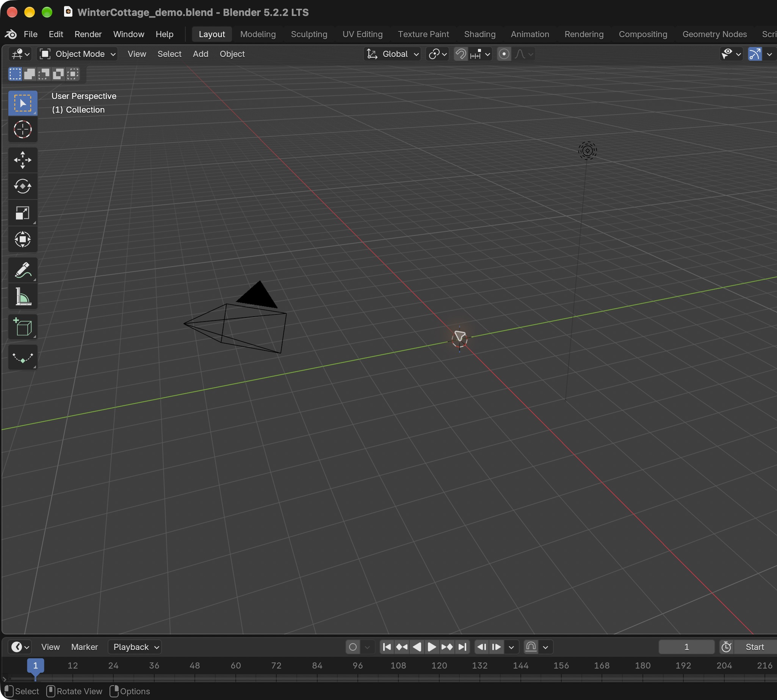Open the Playback dropdown in timeline
This screenshot has height=700, width=777.
click(x=135, y=647)
